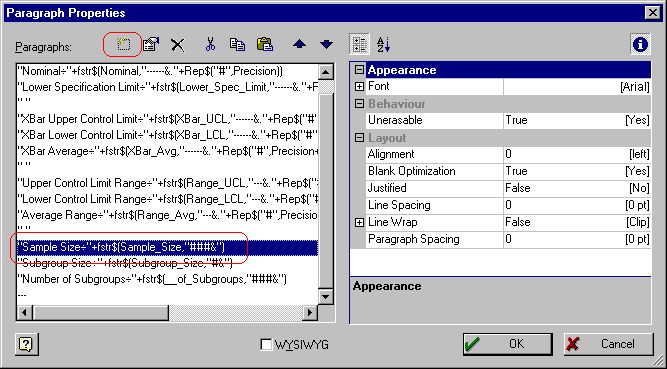
Task: Sort the properties alphabetically (A-Z icon)
Action: tap(383, 44)
